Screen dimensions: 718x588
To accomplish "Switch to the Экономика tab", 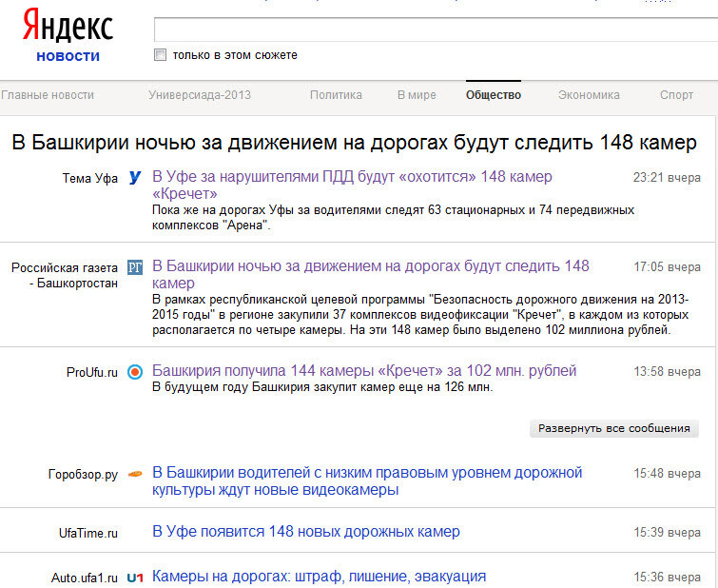I will pos(589,95).
